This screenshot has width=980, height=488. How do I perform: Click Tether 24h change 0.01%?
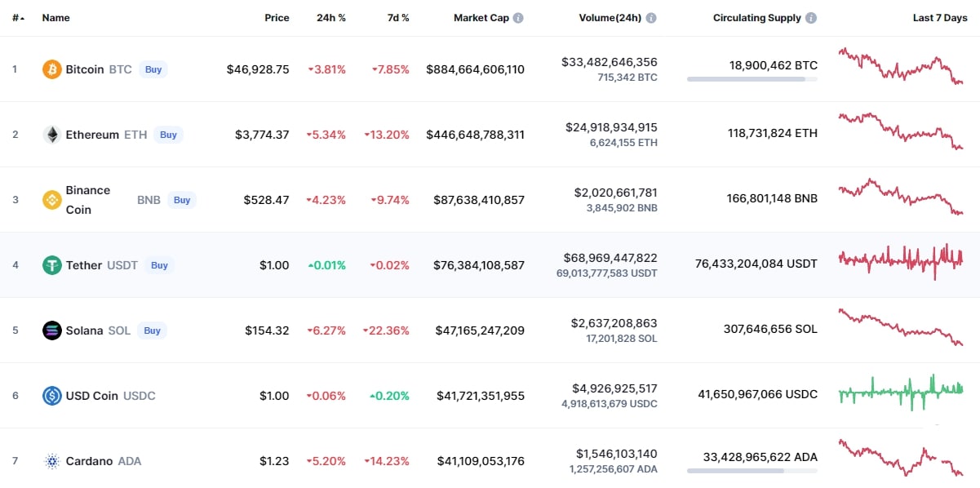pyautogui.click(x=326, y=265)
